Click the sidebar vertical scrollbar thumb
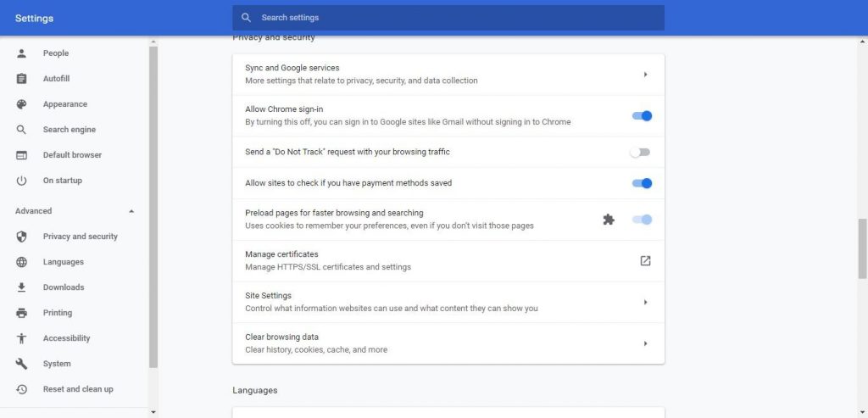Image resolution: width=868 pixels, height=418 pixels. click(x=153, y=208)
